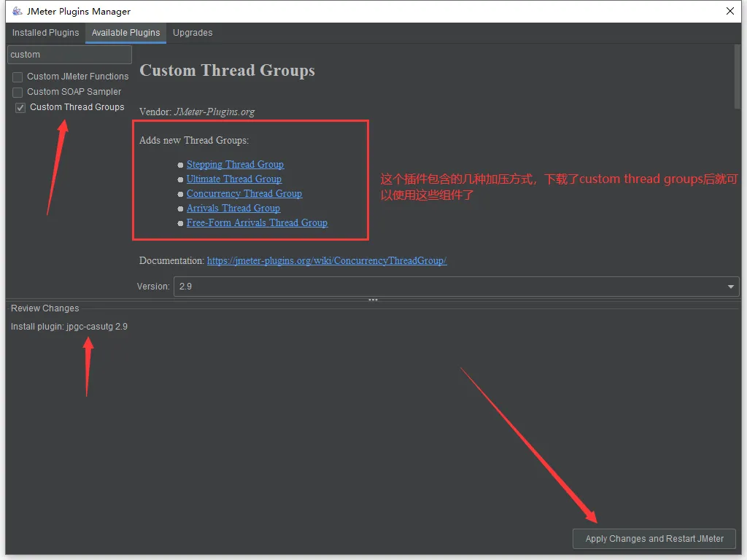Click the 'Vendor: JMeter-Plugins.org' text

(x=197, y=112)
